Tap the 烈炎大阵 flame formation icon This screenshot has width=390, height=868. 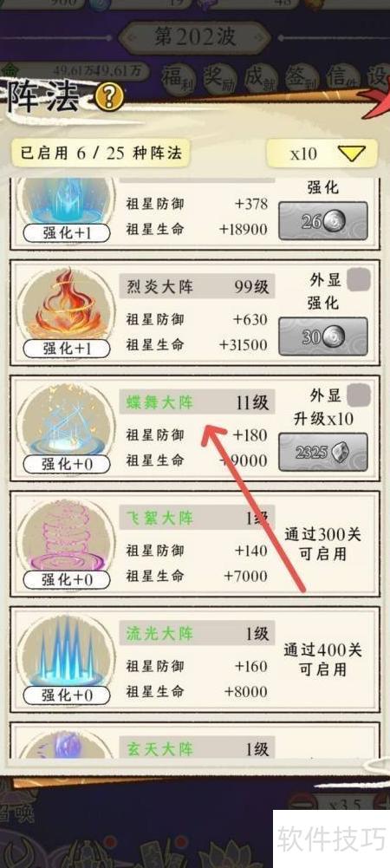[66, 304]
